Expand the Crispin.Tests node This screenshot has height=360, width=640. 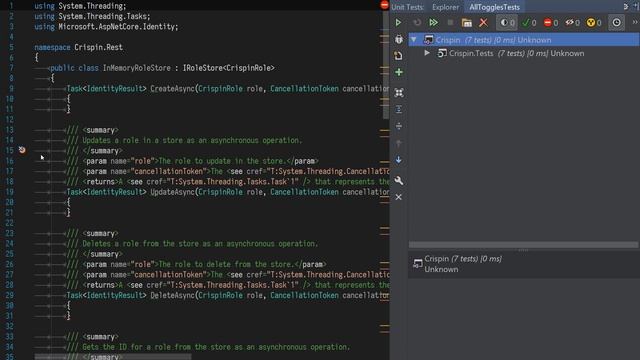tap(427, 53)
